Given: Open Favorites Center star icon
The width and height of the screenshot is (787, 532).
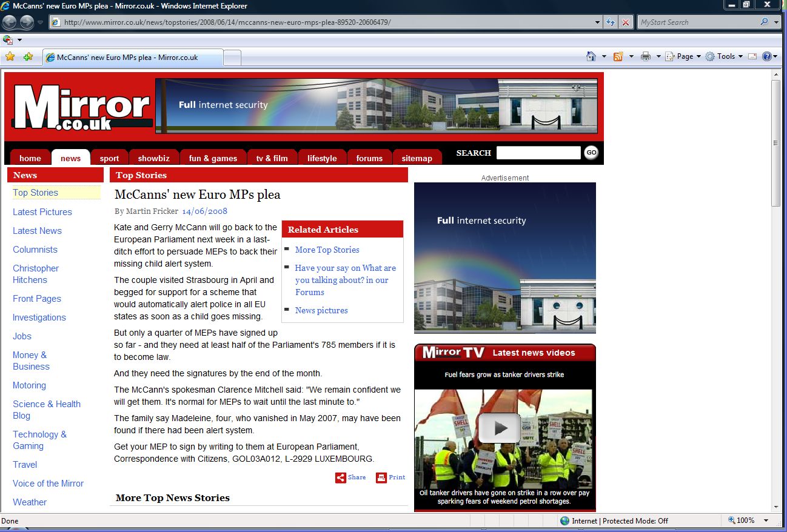Looking at the screenshot, I should coord(10,56).
